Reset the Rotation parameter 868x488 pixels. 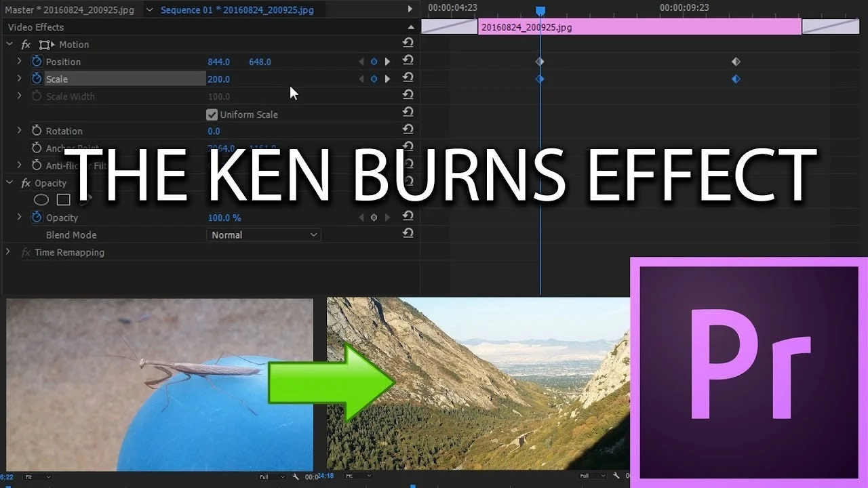pyautogui.click(x=408, y=129)
